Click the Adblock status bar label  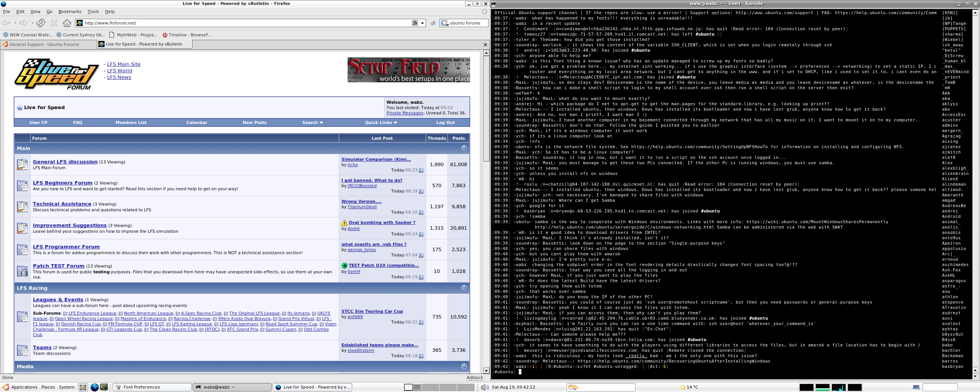coord(475,377)
